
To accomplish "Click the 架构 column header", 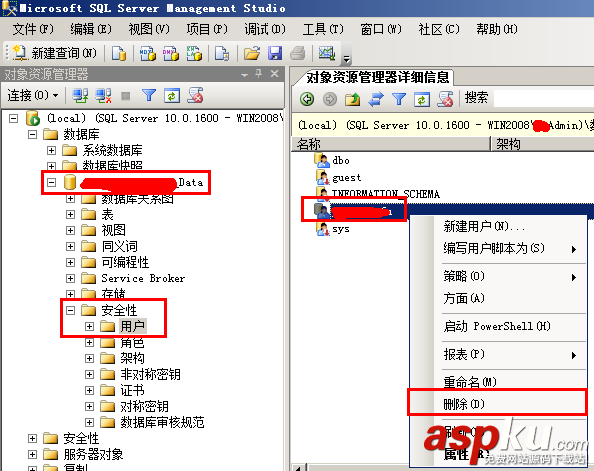I will [542, 144].
